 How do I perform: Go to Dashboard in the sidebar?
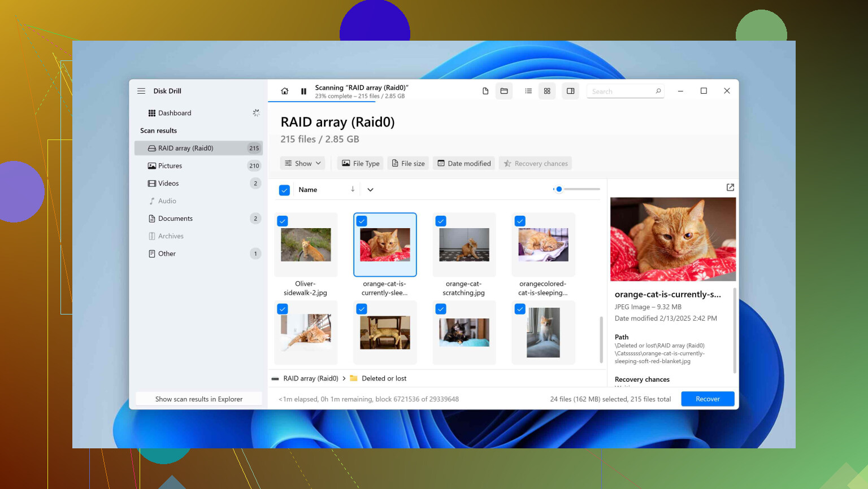click(175, 113)
